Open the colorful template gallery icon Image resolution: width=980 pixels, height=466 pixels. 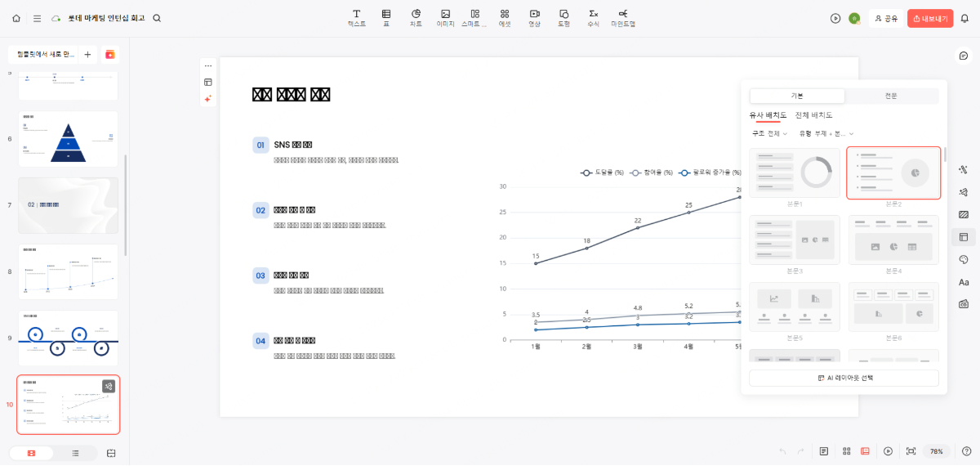pyautogui.click(x=110, y=54)
